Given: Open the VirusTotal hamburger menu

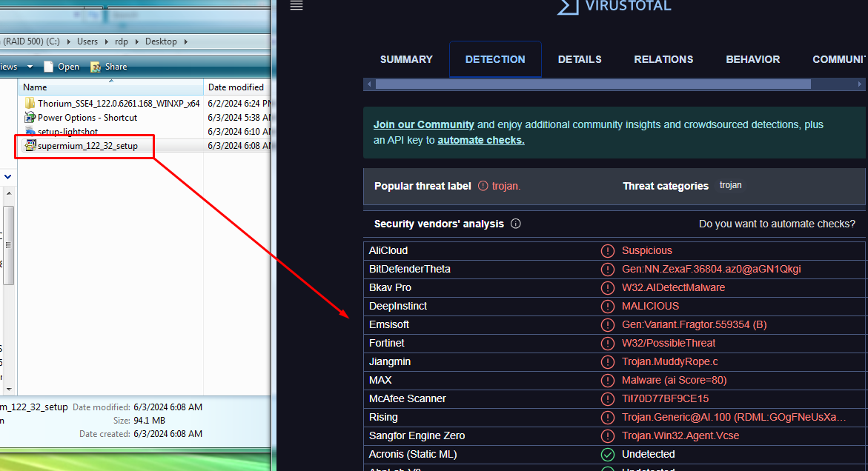Looking at the screenshot, I should (x=296, y=5).
